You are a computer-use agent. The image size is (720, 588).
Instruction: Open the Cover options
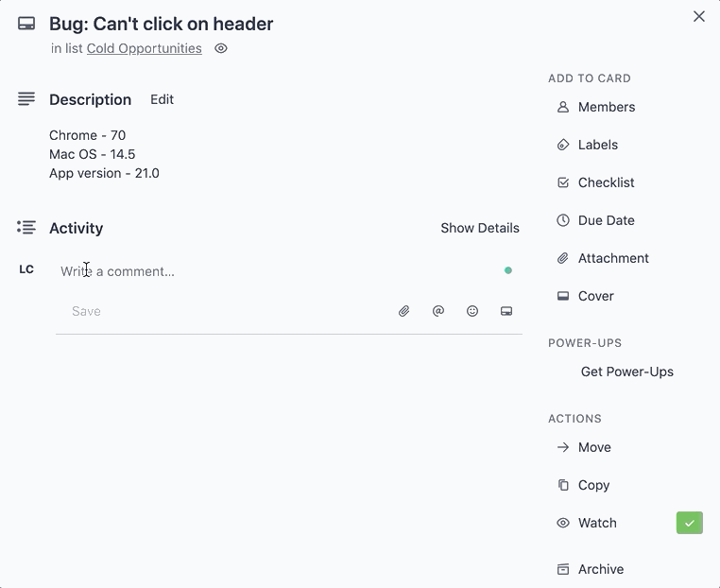(595, 296)
